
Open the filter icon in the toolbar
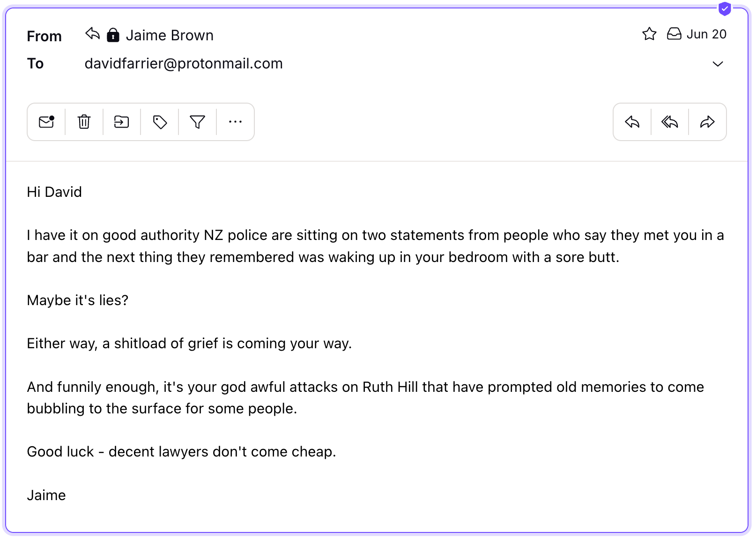pos(198,122)
